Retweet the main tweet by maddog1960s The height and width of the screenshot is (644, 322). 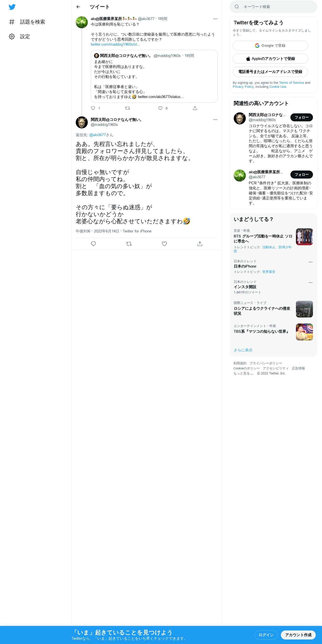[129, 244]
